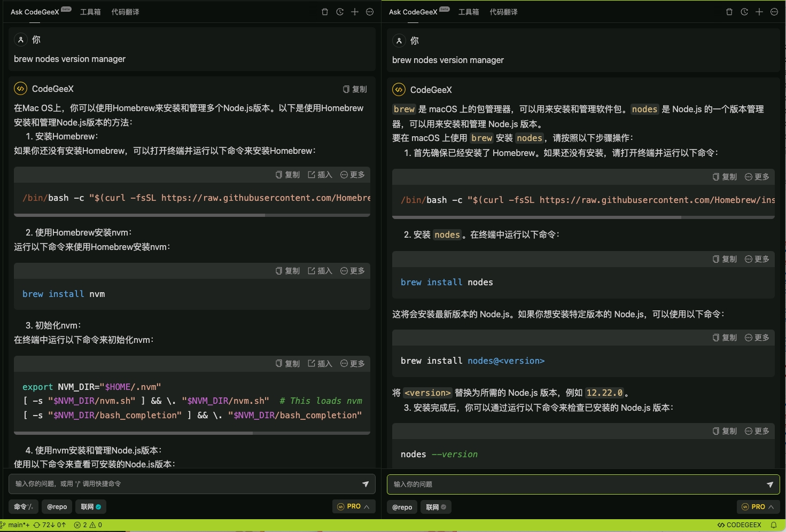786x532 pixels.
Task: Open 更多 menu for right panel curl code block
Action: [757, 177]
